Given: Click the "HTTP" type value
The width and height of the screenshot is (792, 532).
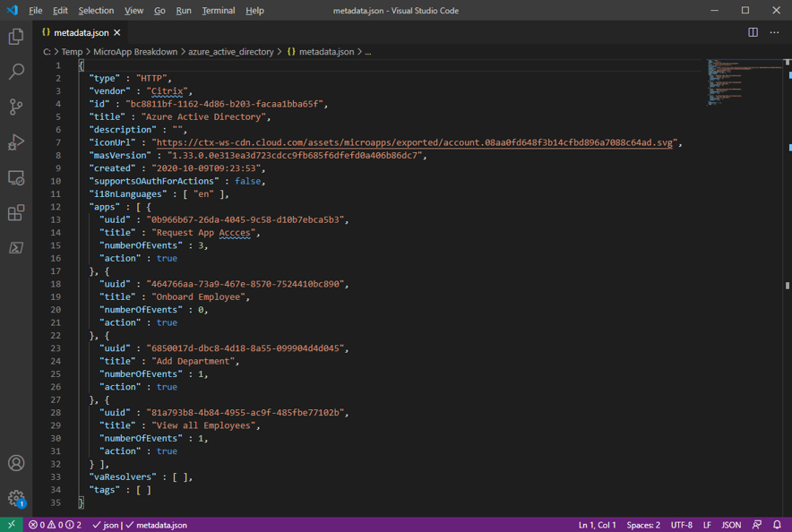Looking at the screenshot, I should [x=151, y=78].
